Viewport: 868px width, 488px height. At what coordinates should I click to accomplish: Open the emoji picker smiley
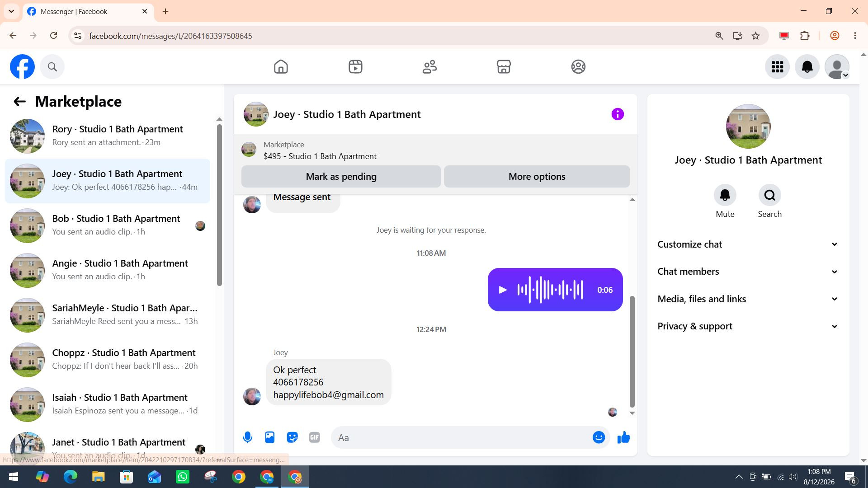[x=599, y=437]
